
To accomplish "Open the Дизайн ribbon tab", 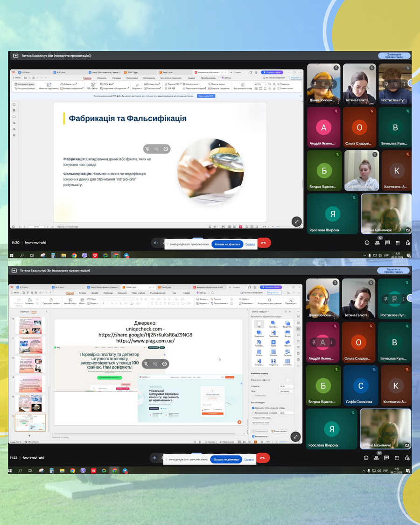I will (x=95, y=293).
